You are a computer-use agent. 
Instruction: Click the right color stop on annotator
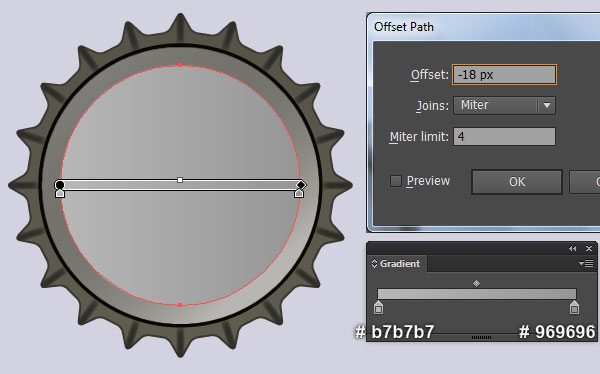pyautogui.click(x=299, y=193)
